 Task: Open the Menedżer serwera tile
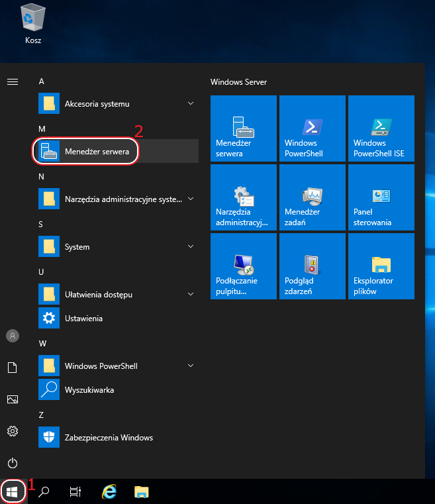[244, 128]
